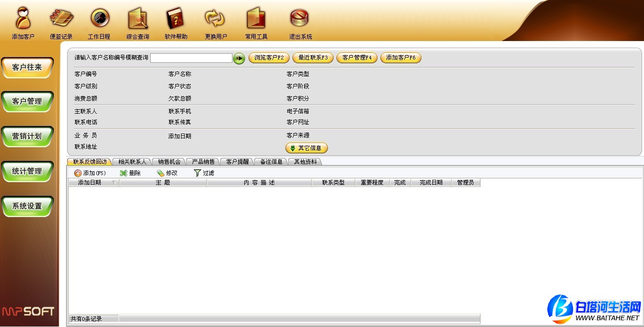Image resolution: width=644 pixels, height=327 pixels.
Task: Click 欠款总额 field label
Action: [180, 99]
